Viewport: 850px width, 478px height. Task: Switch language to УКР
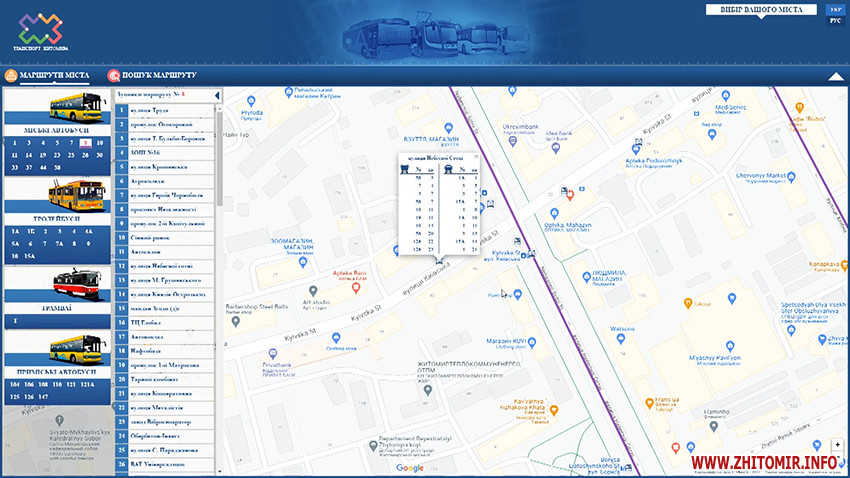coord(835,9)
